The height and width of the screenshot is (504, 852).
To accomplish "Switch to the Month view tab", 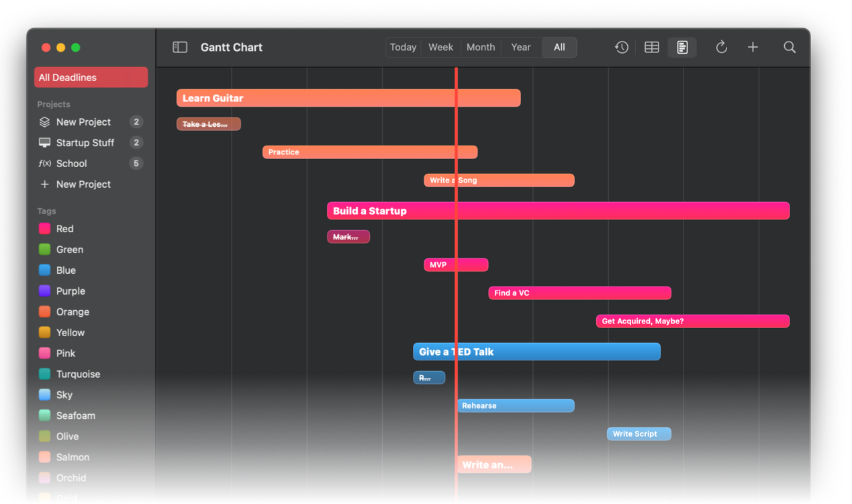I will point(481,47).
